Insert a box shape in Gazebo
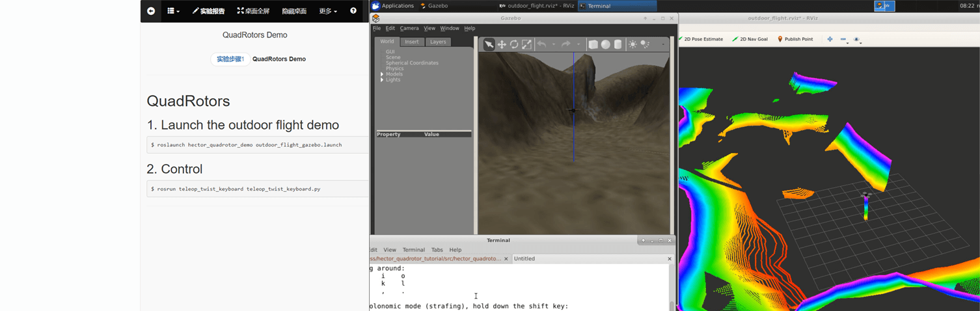This screenshot has width=980, height=311. click(593, 44)
